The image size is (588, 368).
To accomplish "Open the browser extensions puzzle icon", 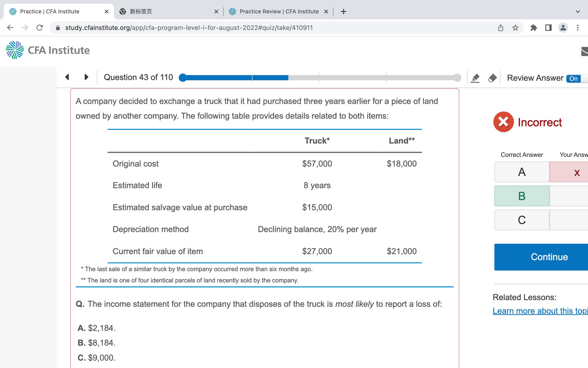I will (x=534, y=28).
